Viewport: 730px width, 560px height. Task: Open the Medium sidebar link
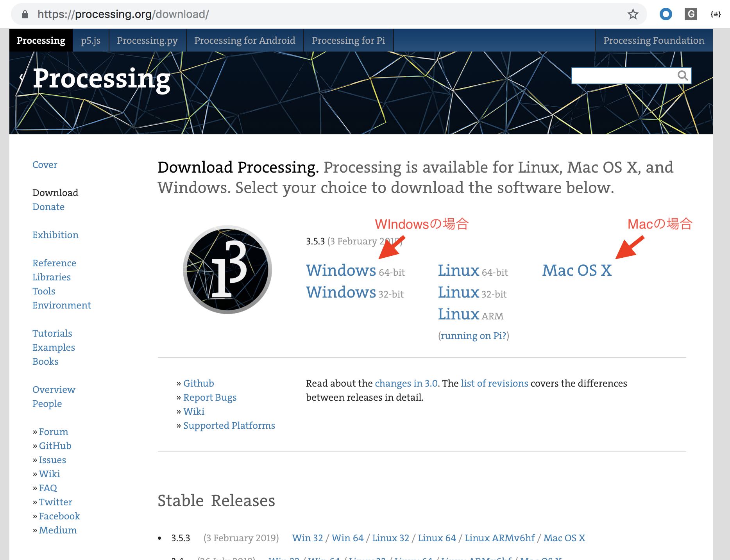(58, 530)
